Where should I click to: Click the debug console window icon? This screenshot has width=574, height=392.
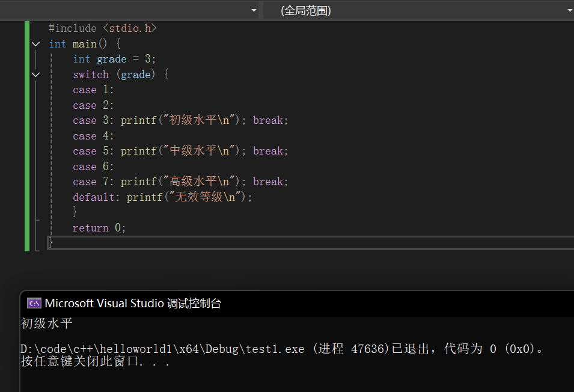click(34, 303)
